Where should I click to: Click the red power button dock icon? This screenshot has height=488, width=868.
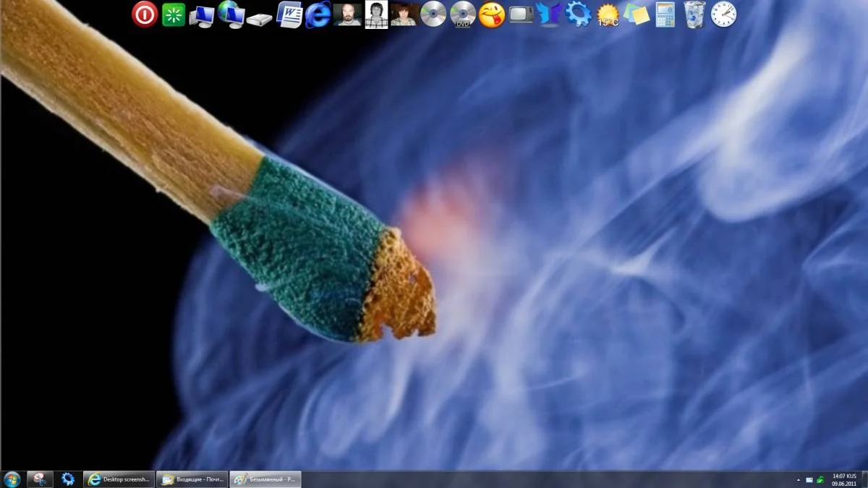click(145, 14)
